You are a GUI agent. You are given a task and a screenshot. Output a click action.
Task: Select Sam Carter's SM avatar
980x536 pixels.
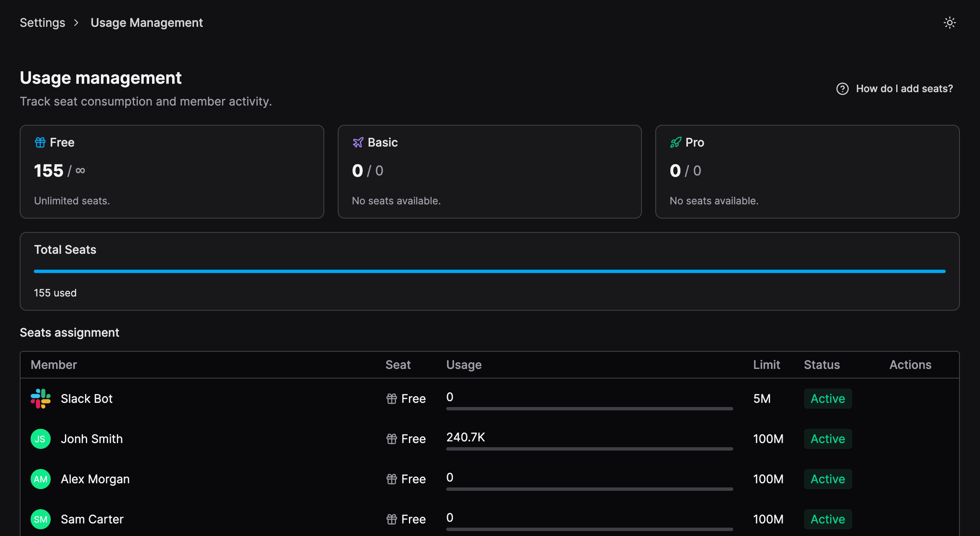(x=41, y=519)
